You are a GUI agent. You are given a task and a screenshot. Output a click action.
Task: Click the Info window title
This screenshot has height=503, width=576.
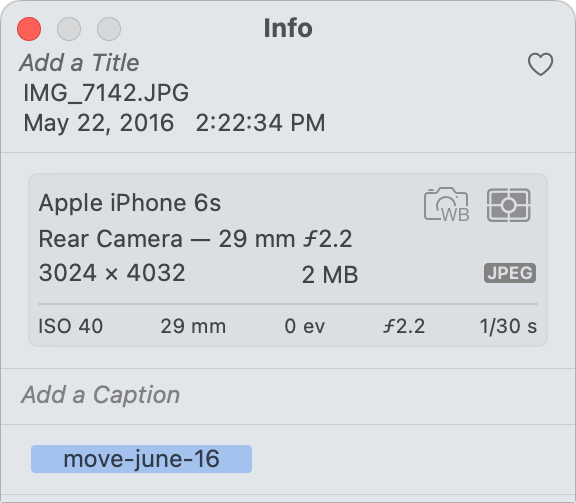[288, 28]
